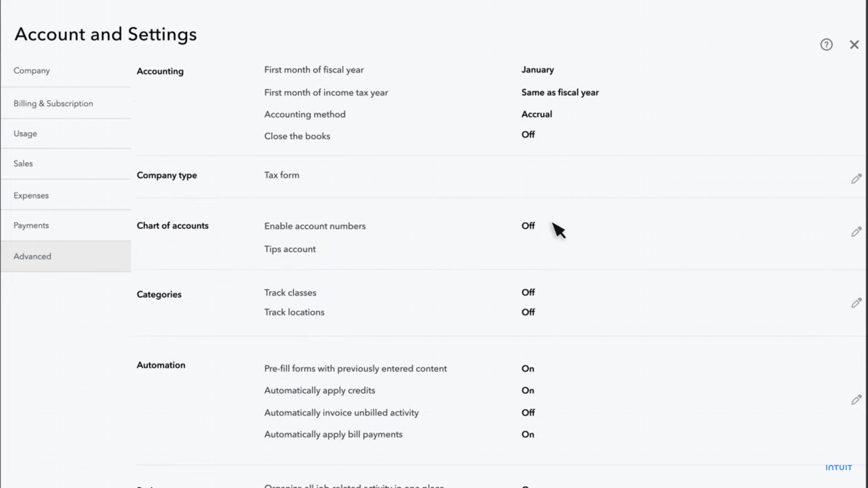Viewport: 868px width, 488px height.
Task: Click the Enable account numbers Off value
Action: [528, 226]
